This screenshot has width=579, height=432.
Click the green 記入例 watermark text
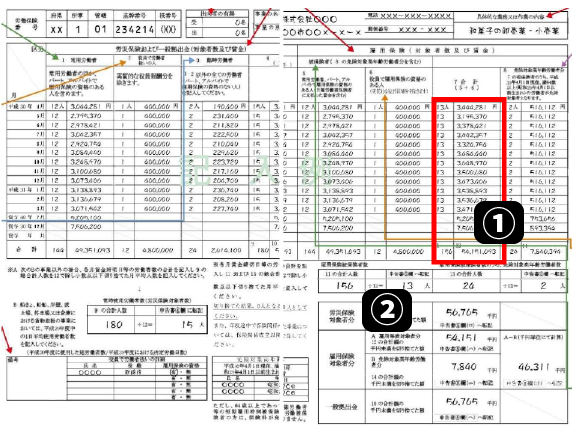[255, 171]
